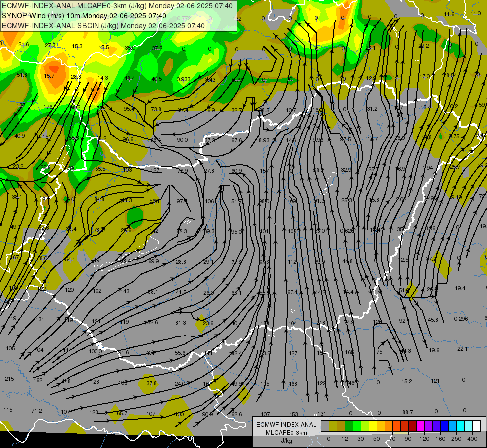This screenshot has height=448, width=487.
Task: Pick the light olive swatch after gray
Action: click(x=333, y=426)
